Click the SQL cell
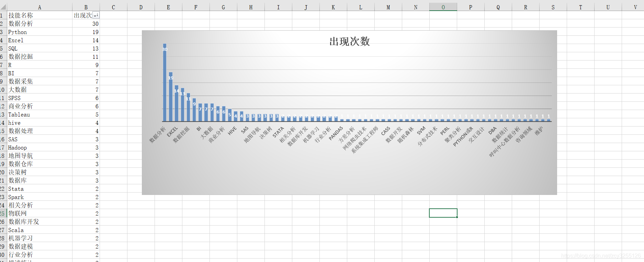This screenshot has height=262, width=644. (39, 48)
